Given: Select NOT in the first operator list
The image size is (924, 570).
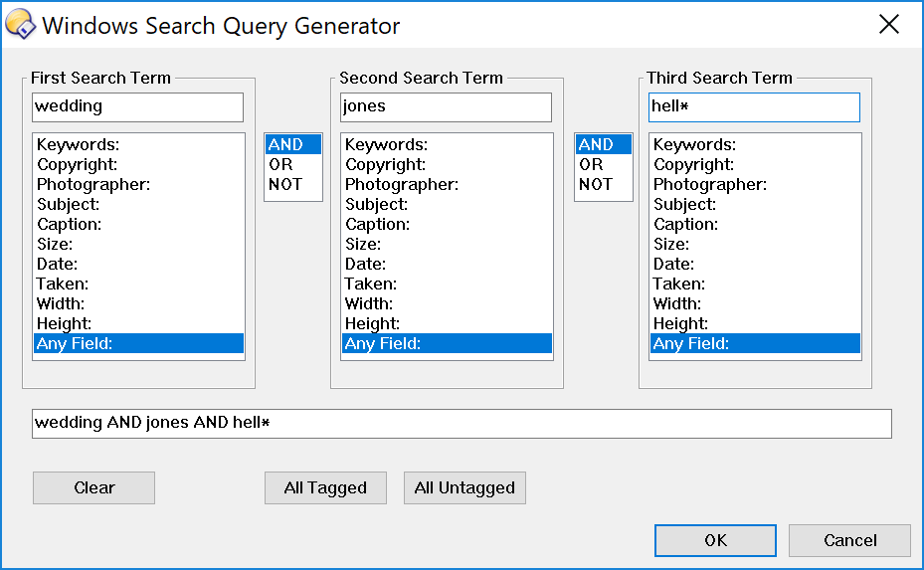Looking at the screenshot, I should (x=292, y=184).
